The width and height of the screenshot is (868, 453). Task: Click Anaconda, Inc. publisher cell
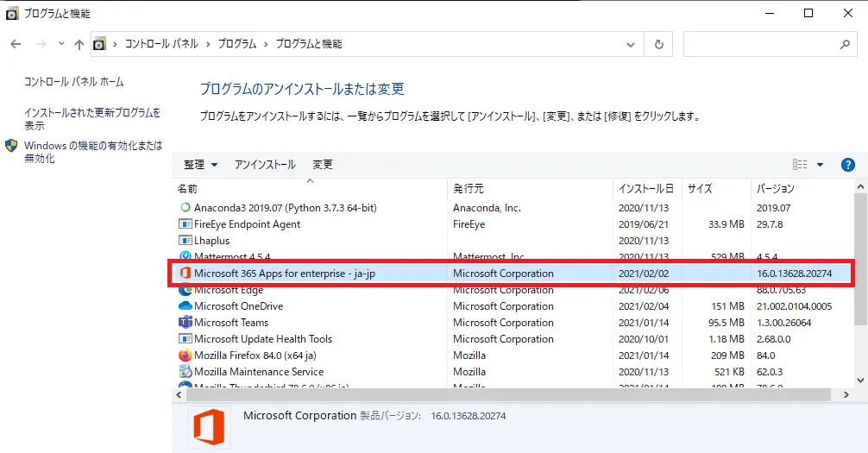pos(487,208)
